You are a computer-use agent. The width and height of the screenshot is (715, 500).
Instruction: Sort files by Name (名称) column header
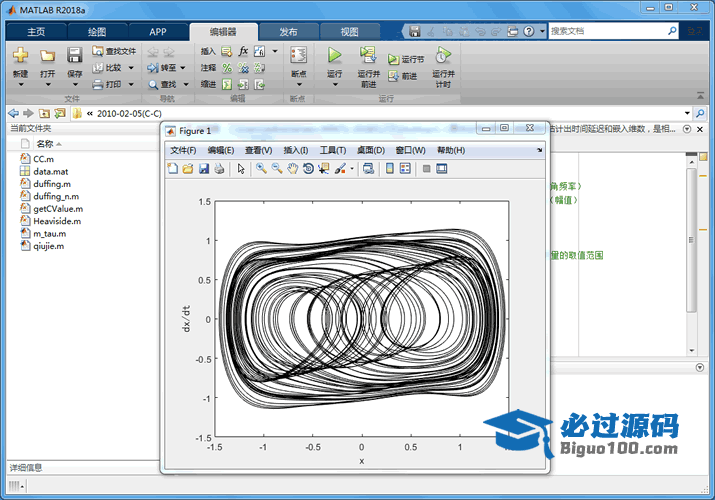[x=45, y=144]
